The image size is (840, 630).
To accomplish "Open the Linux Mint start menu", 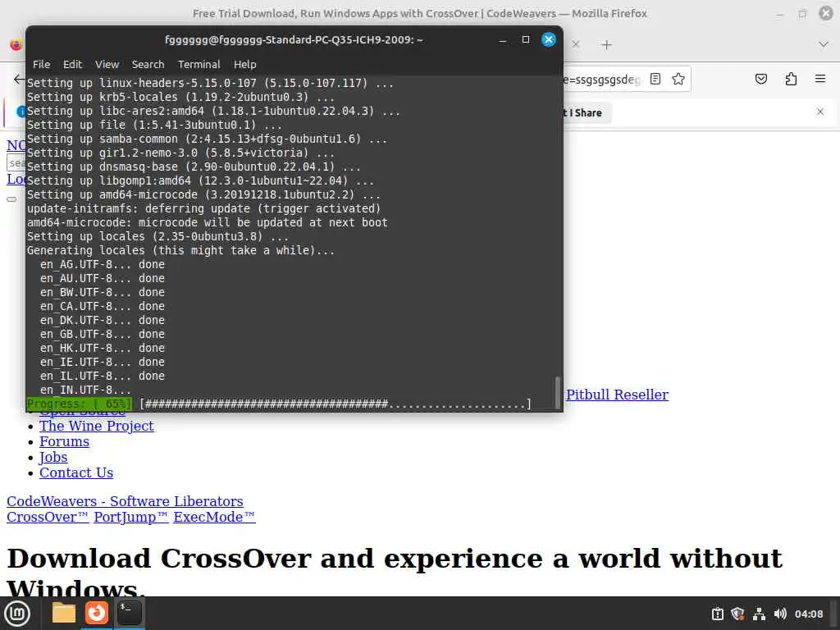I will [x=17, y=614].
